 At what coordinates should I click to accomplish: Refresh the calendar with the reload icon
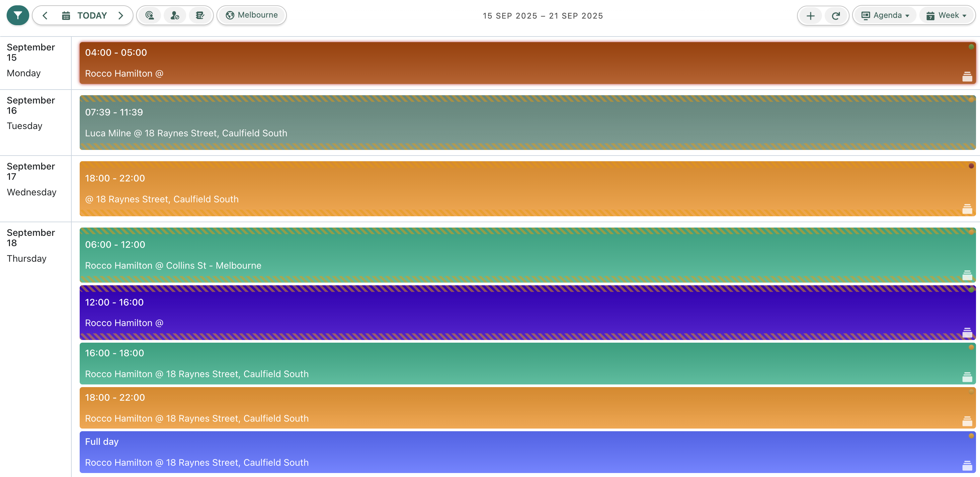pyautogui.click(x=836, y=16)
